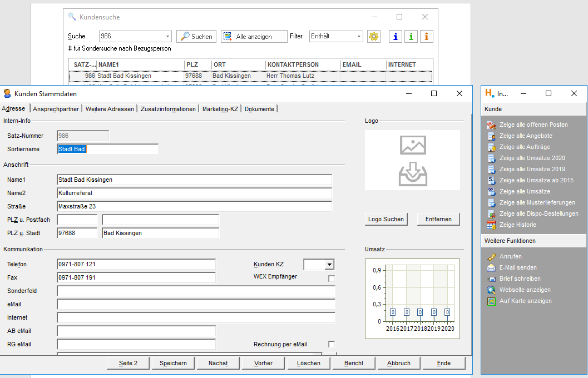Viewport: 588px width, 378px height.
Task: Click the Bericht button
Action: tap(354, 363)
